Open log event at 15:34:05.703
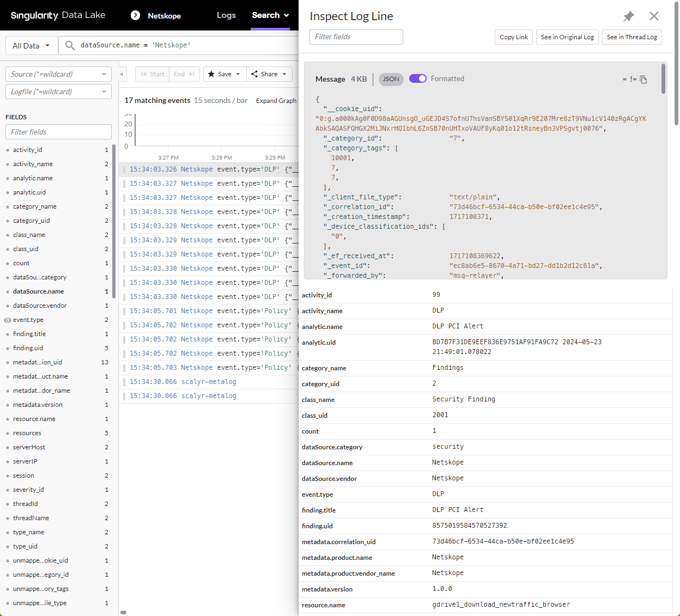Screen dimensions: 680x616 209,368
